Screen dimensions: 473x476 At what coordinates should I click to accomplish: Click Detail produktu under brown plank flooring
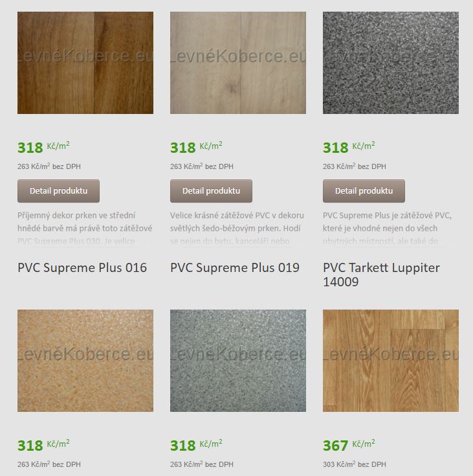point(58,191)
